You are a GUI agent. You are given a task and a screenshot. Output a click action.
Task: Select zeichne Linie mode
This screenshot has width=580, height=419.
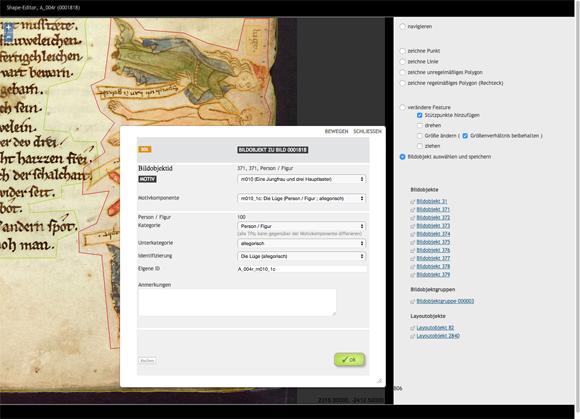pos(402,62)
